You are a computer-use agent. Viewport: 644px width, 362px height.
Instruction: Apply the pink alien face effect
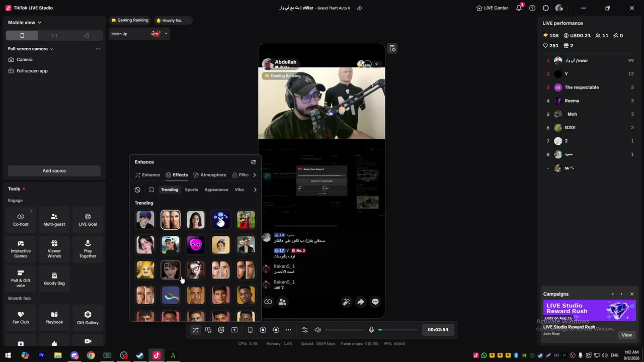click(196, 245)
